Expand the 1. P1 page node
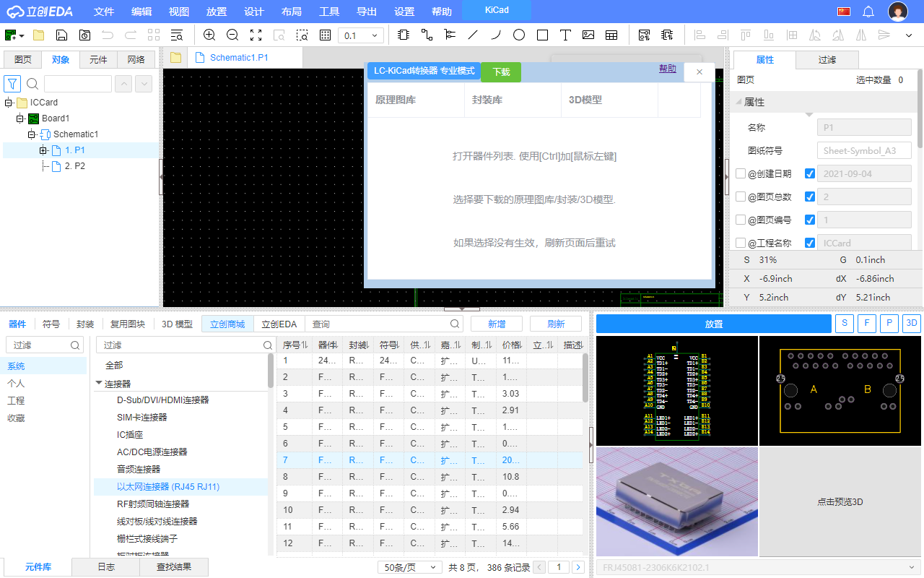This screenshot has height=578, width=924. pos(43,150)
